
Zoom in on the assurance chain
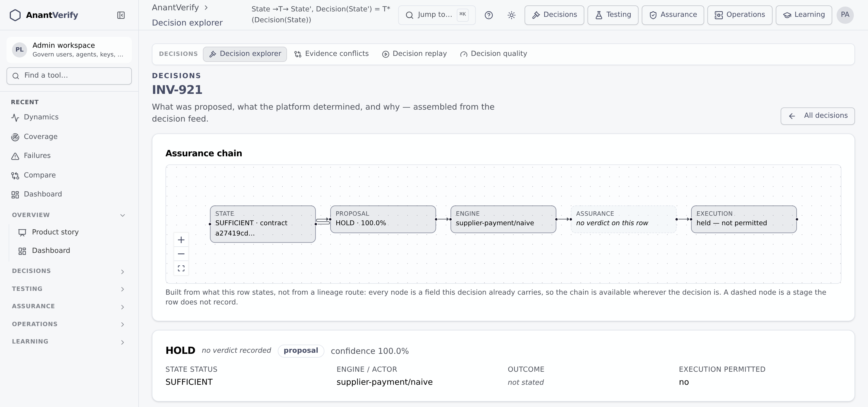tap(181, 240)
